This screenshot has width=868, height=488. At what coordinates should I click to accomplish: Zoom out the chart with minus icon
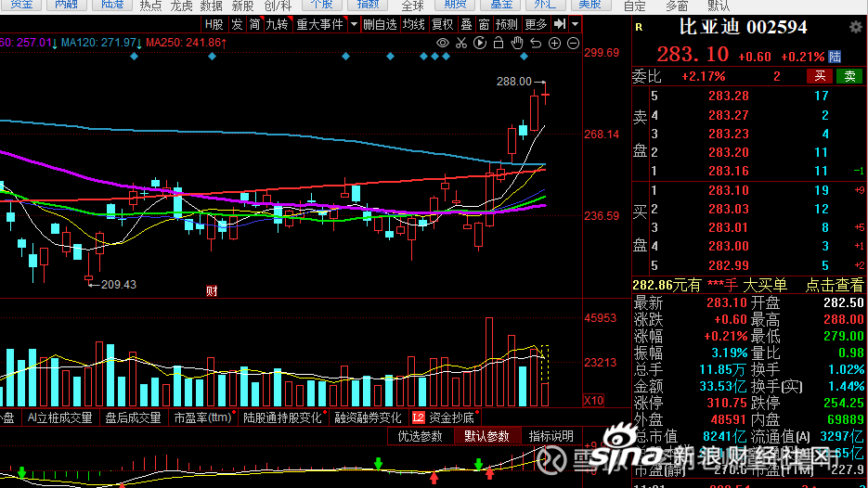[x=574, y=43]
